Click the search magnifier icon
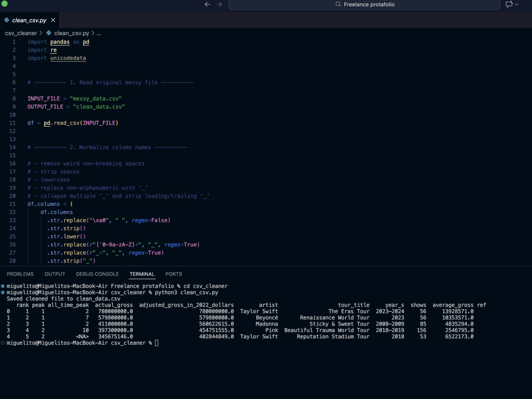Screen dimensions: 532x399 (x=338, y=4)
